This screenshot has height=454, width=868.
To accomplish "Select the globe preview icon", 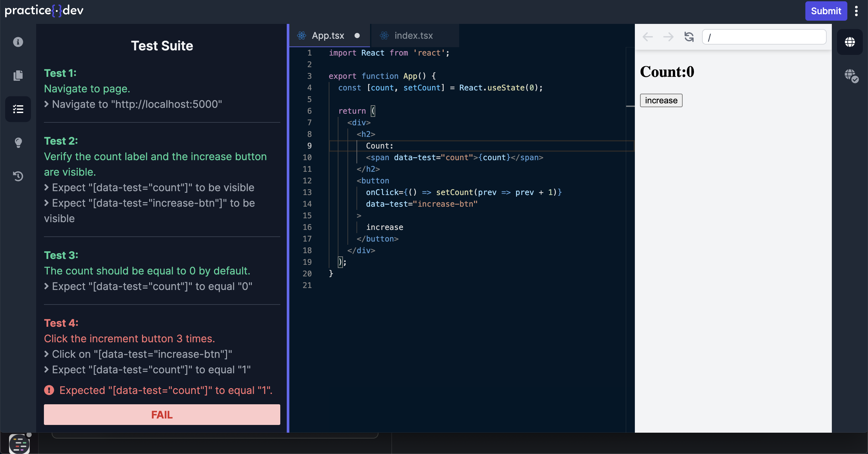I will pos(850,42).
